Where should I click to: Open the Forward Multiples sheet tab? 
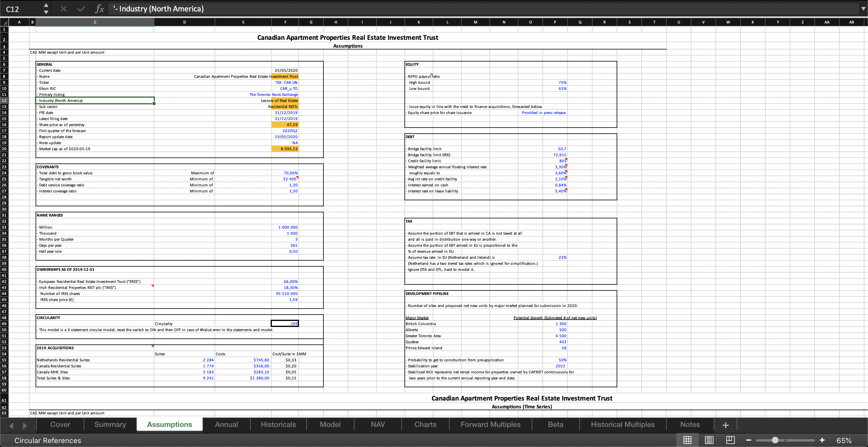coord(491,424)
